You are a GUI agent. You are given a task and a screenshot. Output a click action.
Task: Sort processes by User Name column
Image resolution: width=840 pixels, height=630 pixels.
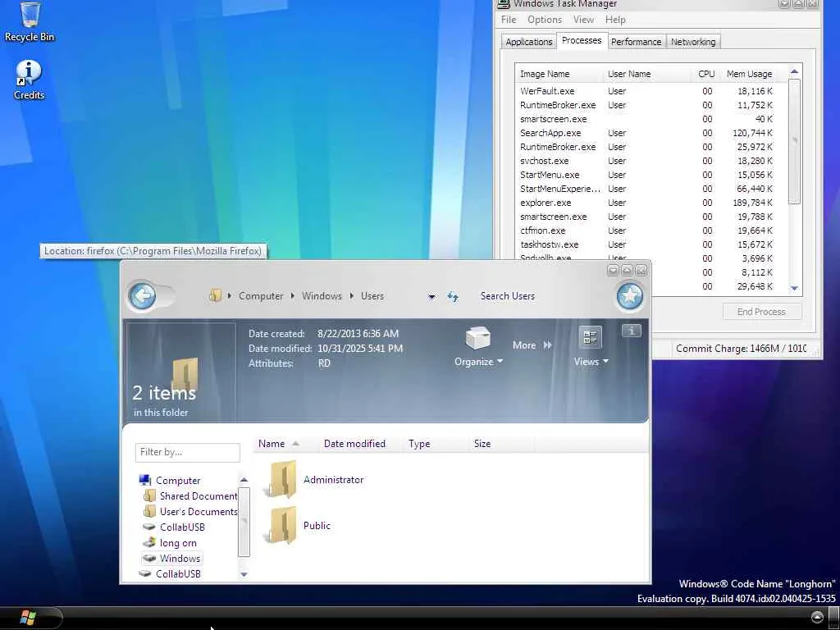tap(646, 74)
